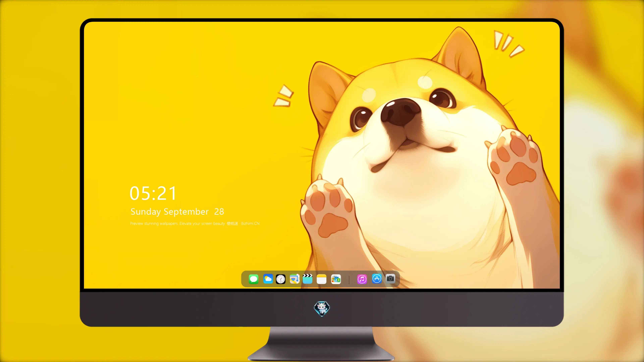Viewport: 644px width, 362px height.
Task: Open the Maps app in the dock
Action: tap(294, 279)
